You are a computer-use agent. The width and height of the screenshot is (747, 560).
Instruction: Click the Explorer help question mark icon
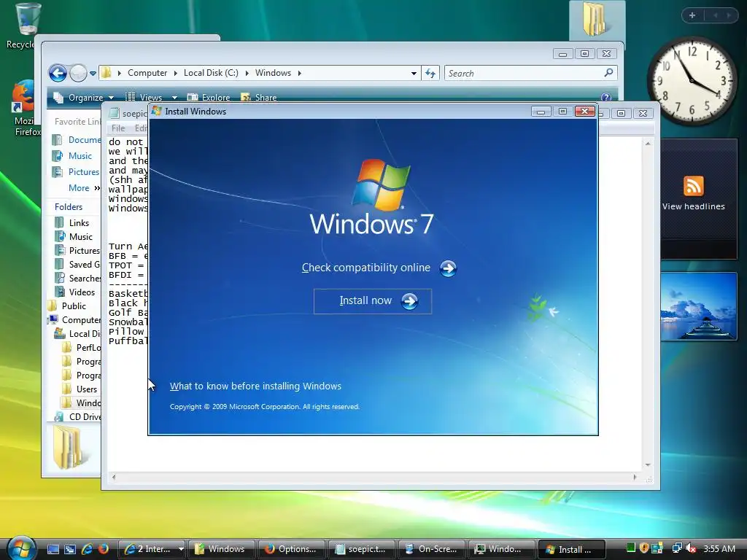coord(605,97)
